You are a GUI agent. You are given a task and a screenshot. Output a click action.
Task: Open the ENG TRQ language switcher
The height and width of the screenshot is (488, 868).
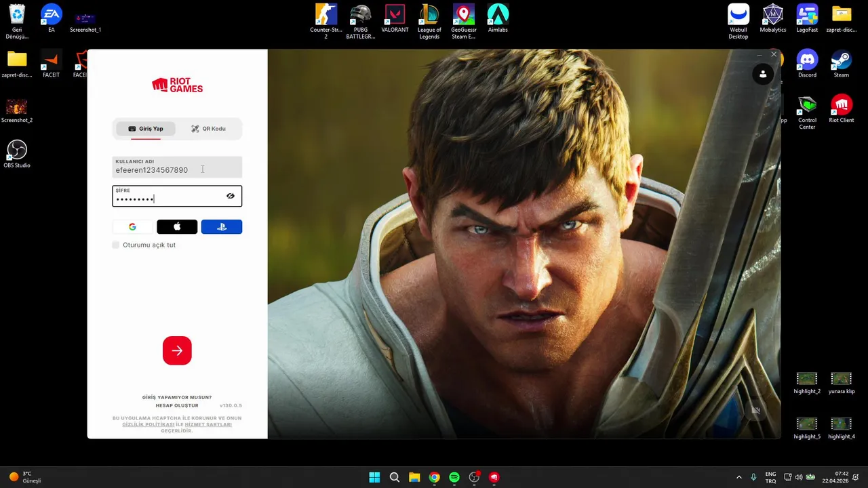point(771,477)
